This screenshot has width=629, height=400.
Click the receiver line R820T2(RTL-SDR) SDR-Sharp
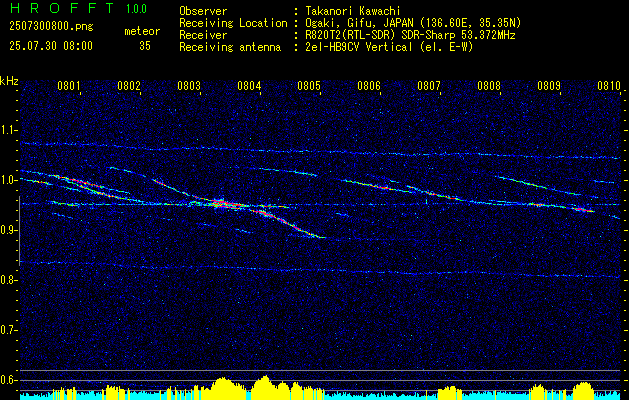click(381, 35)
